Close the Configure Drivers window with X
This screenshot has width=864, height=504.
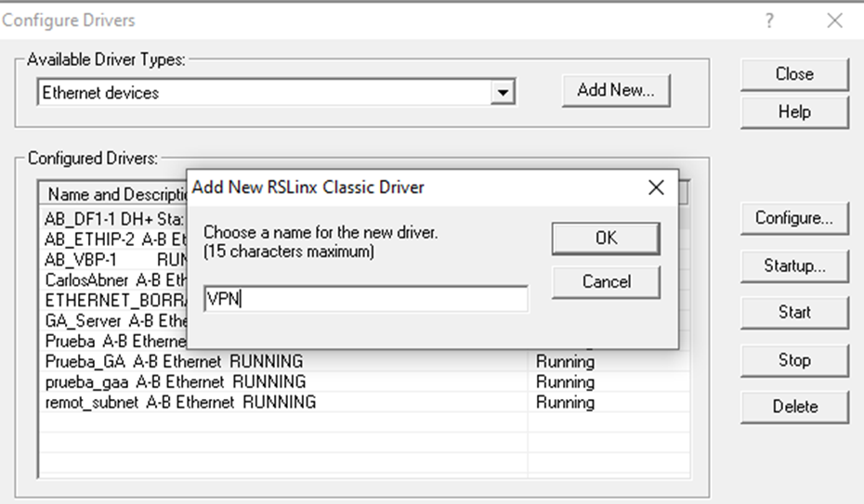(834, 20)
